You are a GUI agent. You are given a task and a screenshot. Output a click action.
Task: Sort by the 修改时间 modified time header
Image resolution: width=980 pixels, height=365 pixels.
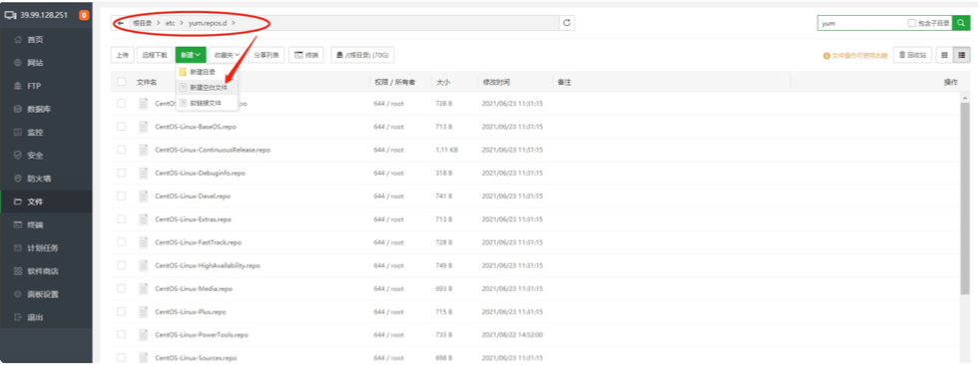[496, 82]
